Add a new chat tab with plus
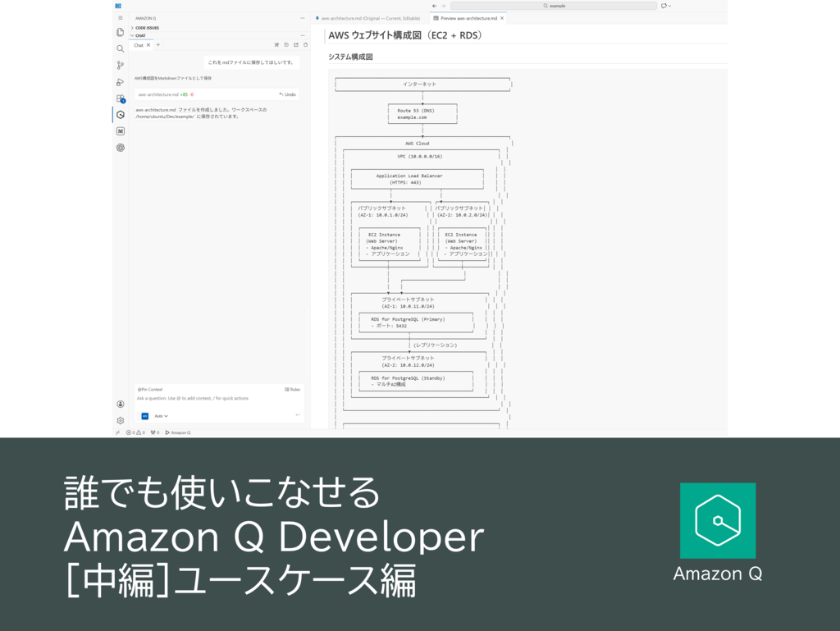 coord(158,45)
